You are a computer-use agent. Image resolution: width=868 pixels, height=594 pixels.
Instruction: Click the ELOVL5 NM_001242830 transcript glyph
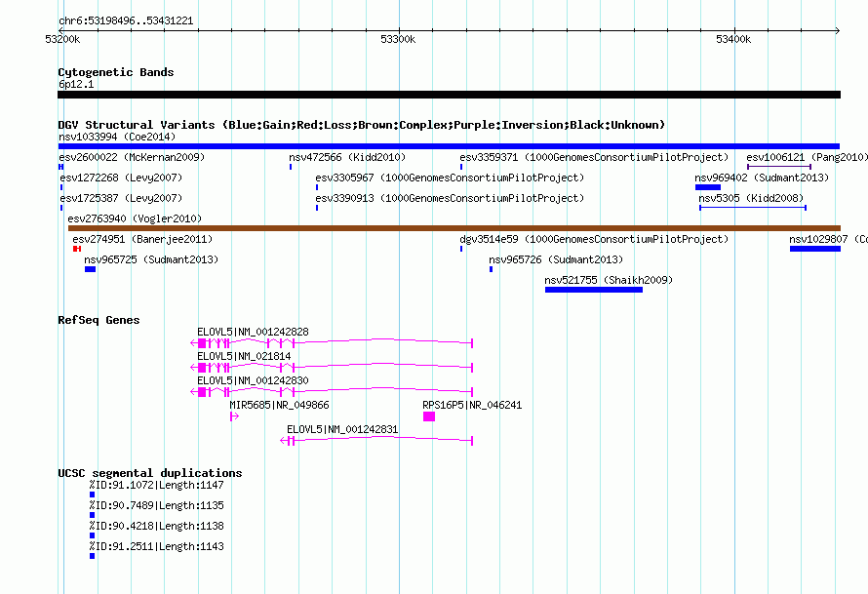[x=332, y=392]
